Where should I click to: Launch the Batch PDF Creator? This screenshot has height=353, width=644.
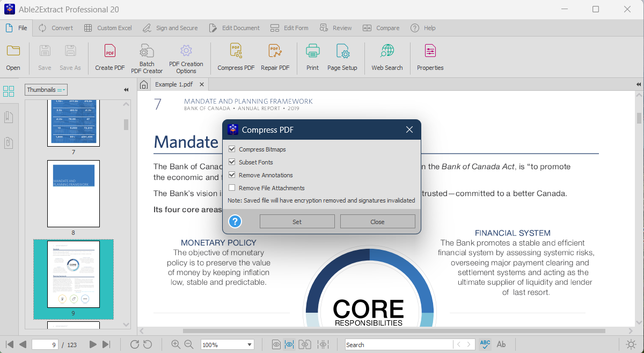(x=147, y=56)
